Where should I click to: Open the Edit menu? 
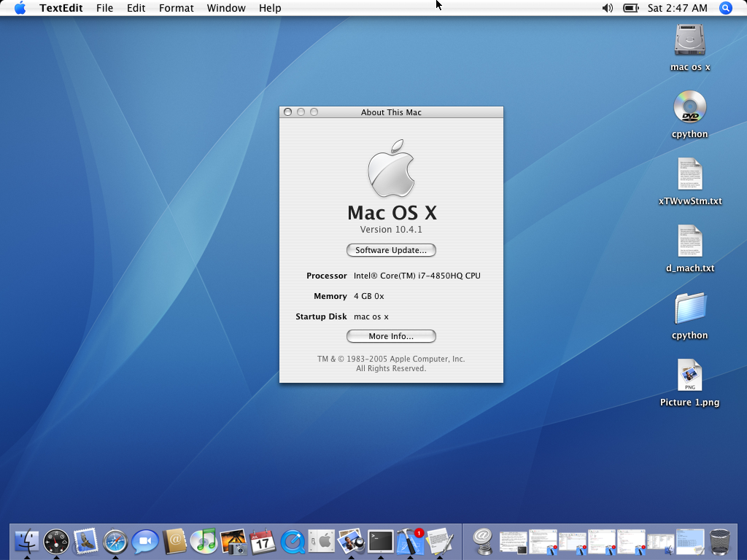[136, 8]
